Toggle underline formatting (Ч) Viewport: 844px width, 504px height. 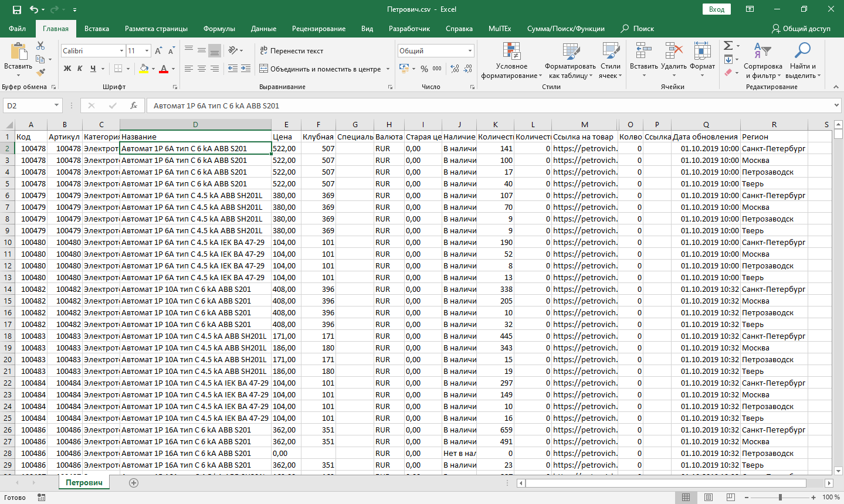(93, 69)
